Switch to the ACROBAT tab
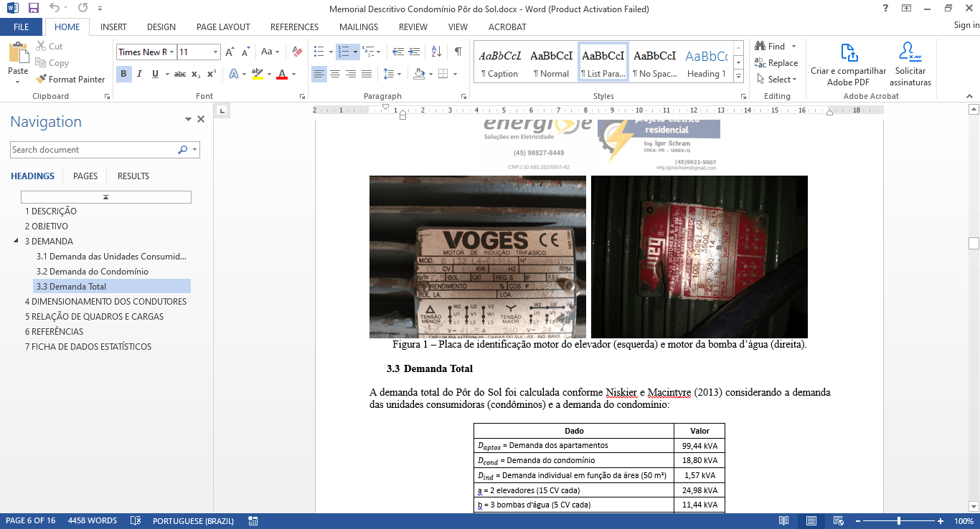The height and width of the screenshot is (529, 980). [507, 27]
